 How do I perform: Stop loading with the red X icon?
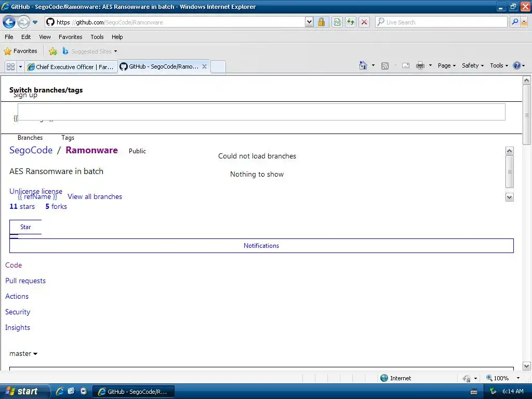(x=364, y=22)
